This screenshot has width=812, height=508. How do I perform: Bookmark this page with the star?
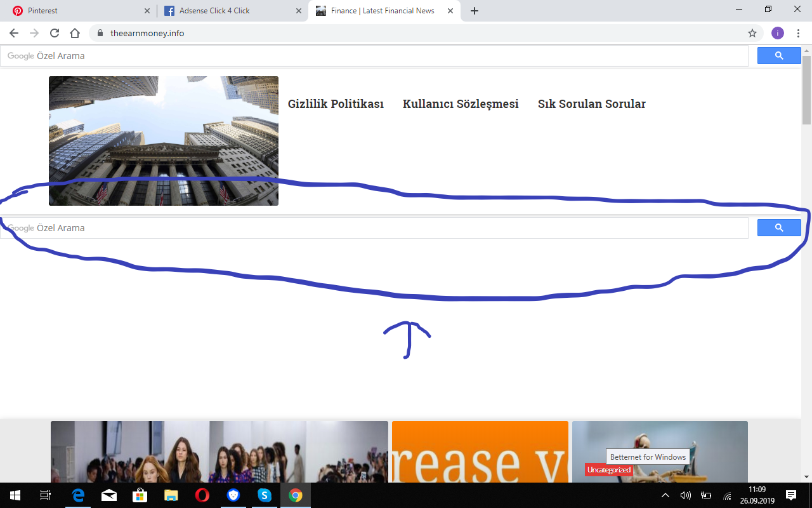(x=752, y=33)
